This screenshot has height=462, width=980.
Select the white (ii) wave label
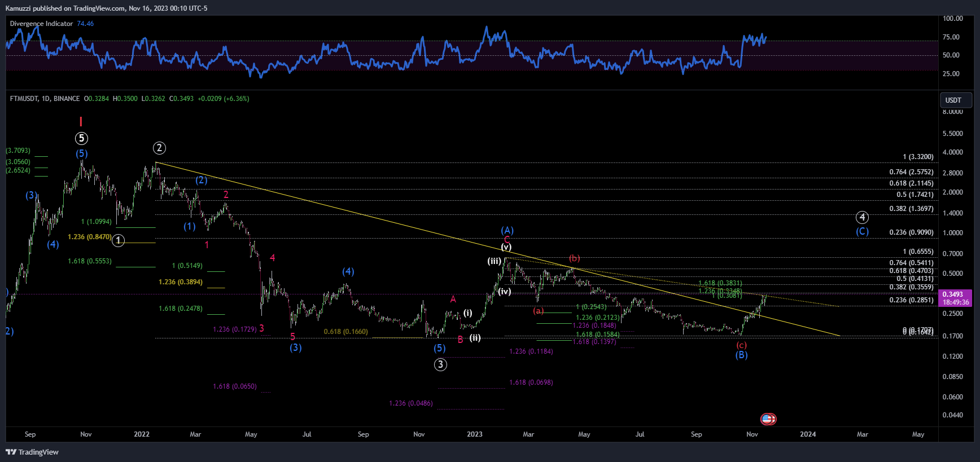[475, 338]
